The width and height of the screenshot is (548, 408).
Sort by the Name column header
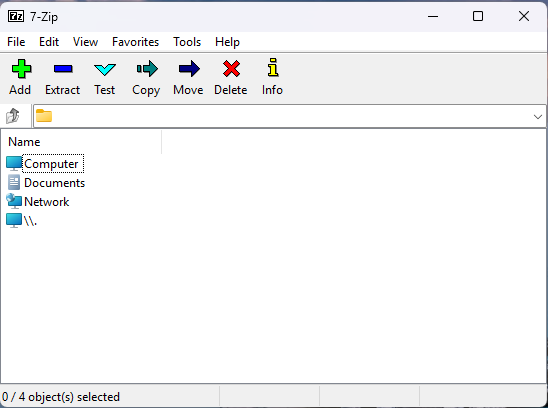[81, 142]
